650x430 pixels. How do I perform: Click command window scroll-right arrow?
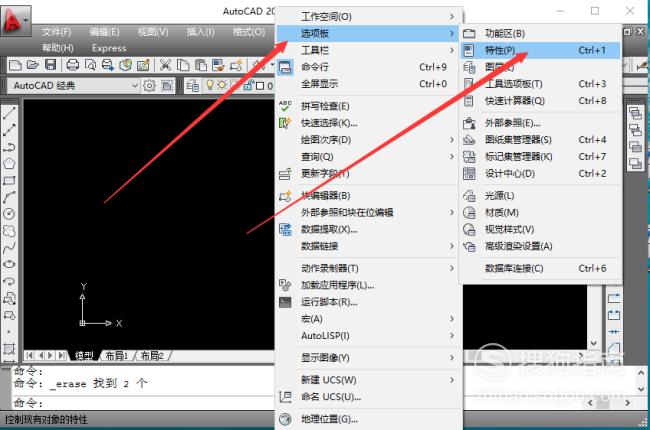click(x=628, y=403)
